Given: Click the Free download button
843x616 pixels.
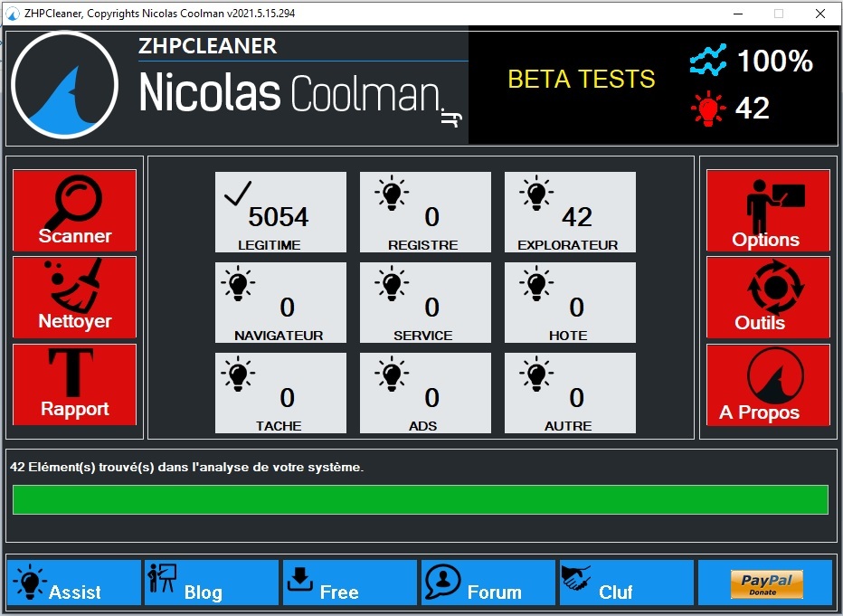Looking at the screenshot, I should click(350, 583).
